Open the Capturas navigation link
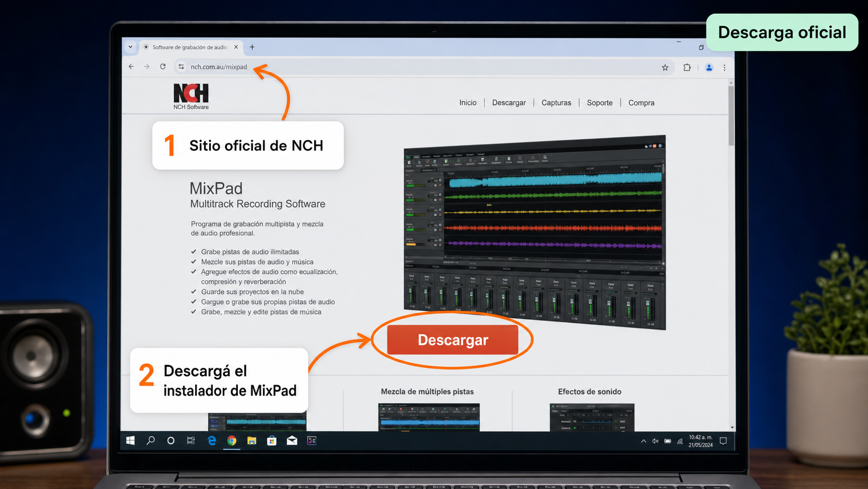The image size is (868, 489). click(x=556, y=103)
